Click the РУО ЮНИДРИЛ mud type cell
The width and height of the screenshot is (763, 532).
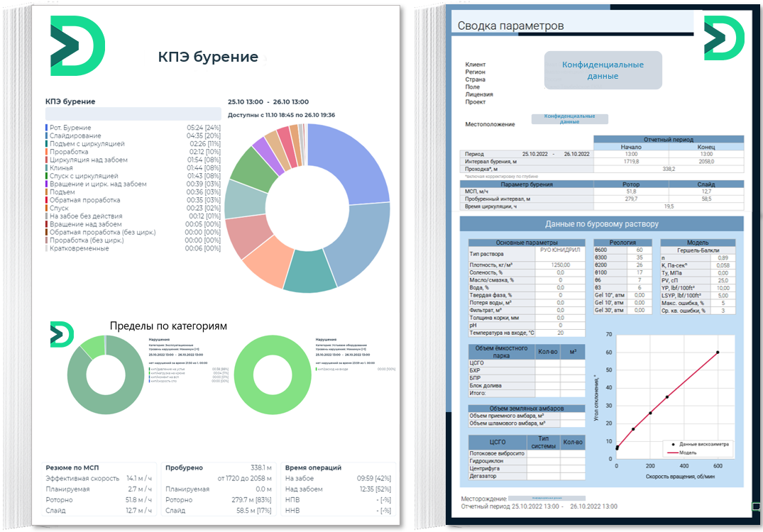(x=561, y=250)
